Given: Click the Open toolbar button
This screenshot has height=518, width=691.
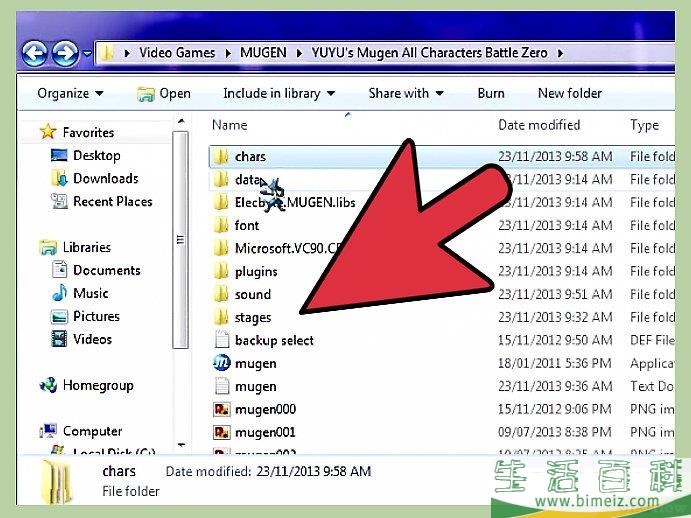Looking at the screenshot, I should (164, 93).
